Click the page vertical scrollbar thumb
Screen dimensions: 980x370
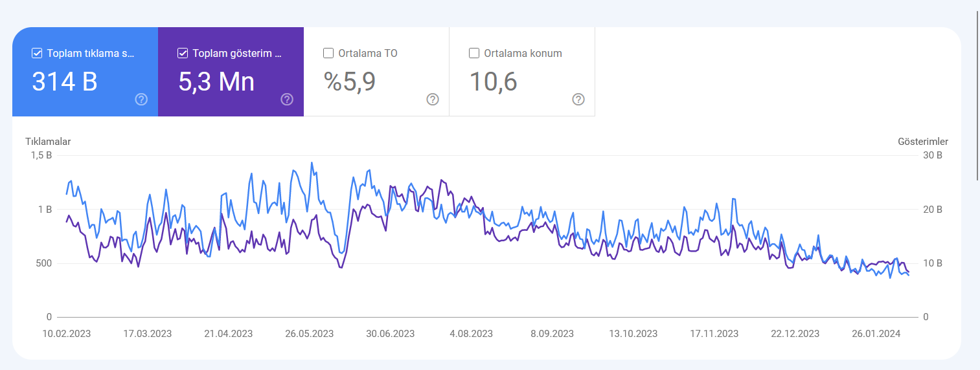(x=977, y=96)
